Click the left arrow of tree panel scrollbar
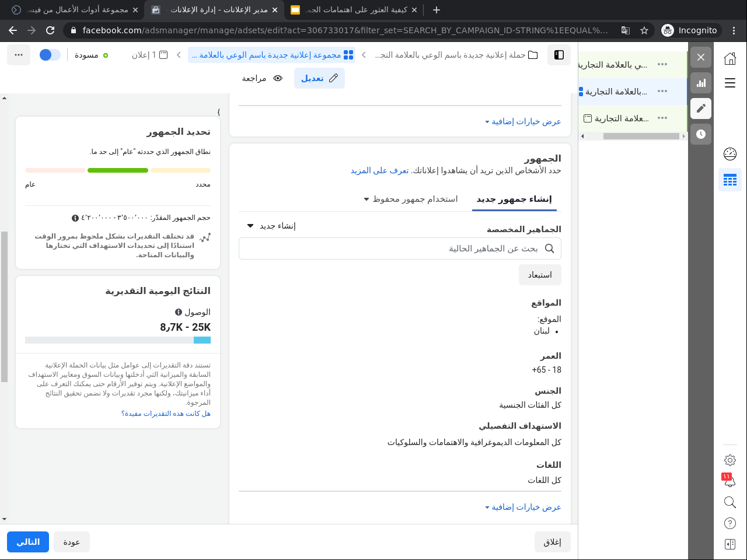 582,136
